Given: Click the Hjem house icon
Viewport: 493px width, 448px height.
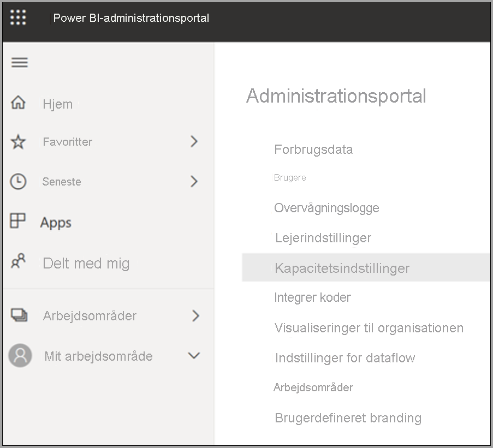Looking at the screenshot, I should (19, 103).
